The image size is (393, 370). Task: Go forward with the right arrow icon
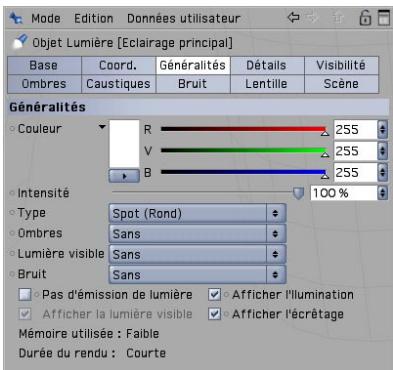pos(313,17)
